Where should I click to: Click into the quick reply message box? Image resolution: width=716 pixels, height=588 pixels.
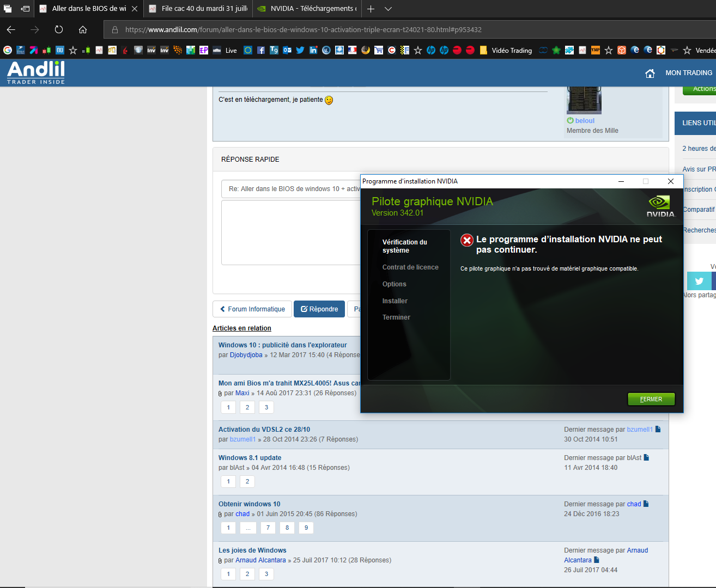coord(291,232)
